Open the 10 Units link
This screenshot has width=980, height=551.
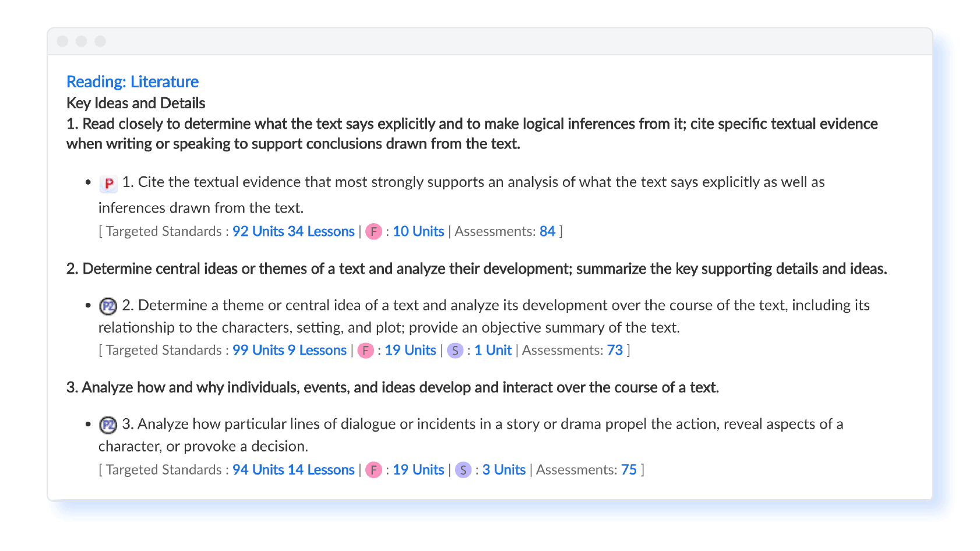(x=418, y=232)
